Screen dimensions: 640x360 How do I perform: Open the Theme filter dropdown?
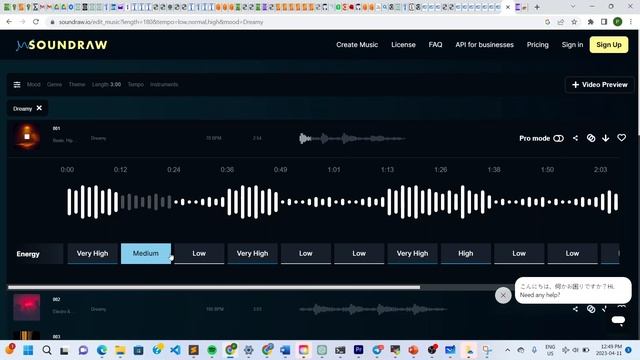(77, 84)
